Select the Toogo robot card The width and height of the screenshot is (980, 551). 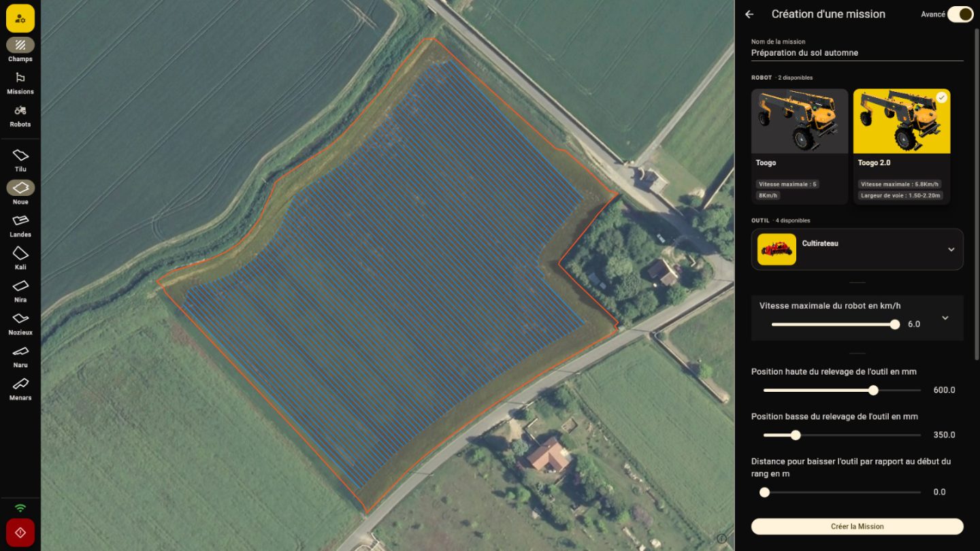coord(800,146)
